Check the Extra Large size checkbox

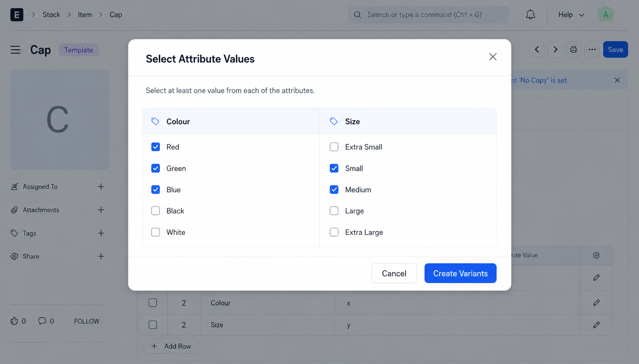pos(334,232)
